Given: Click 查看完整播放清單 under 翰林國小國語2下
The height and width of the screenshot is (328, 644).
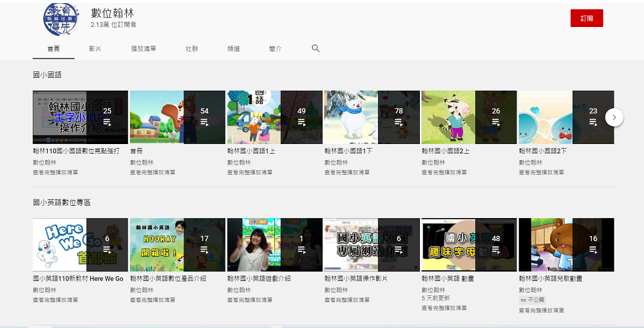Looking at the screenshot, I should point(542,172).
